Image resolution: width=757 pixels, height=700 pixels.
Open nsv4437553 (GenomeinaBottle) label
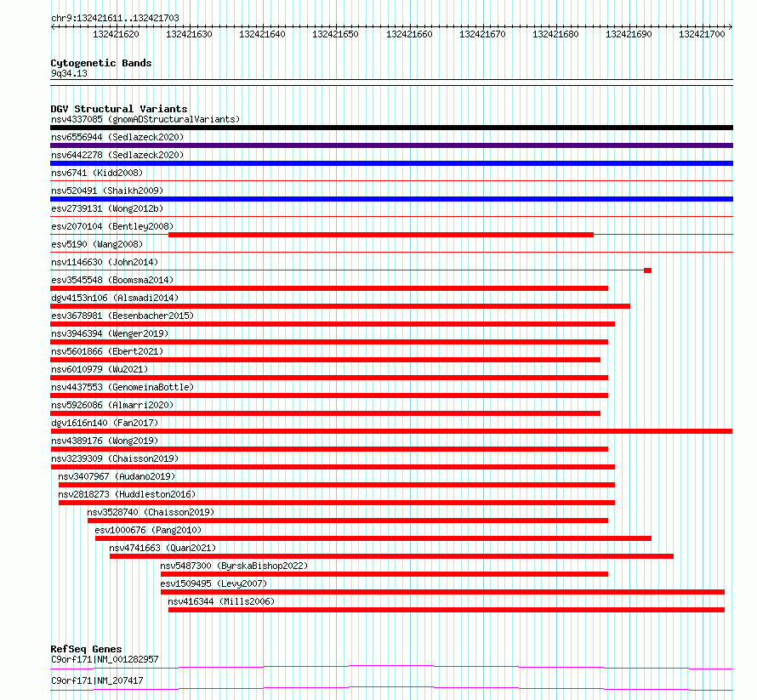coord(122,387)
